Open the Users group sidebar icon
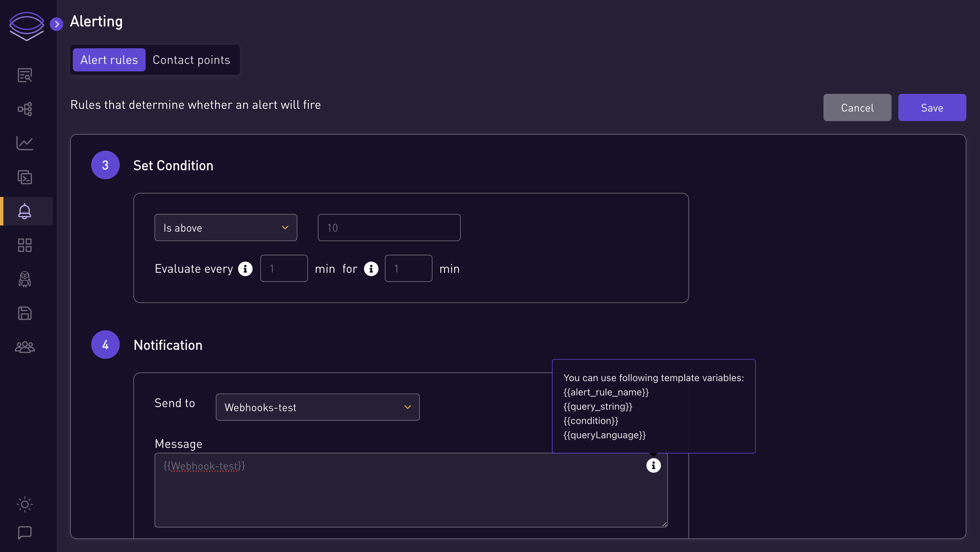 (x=25, y=347)
